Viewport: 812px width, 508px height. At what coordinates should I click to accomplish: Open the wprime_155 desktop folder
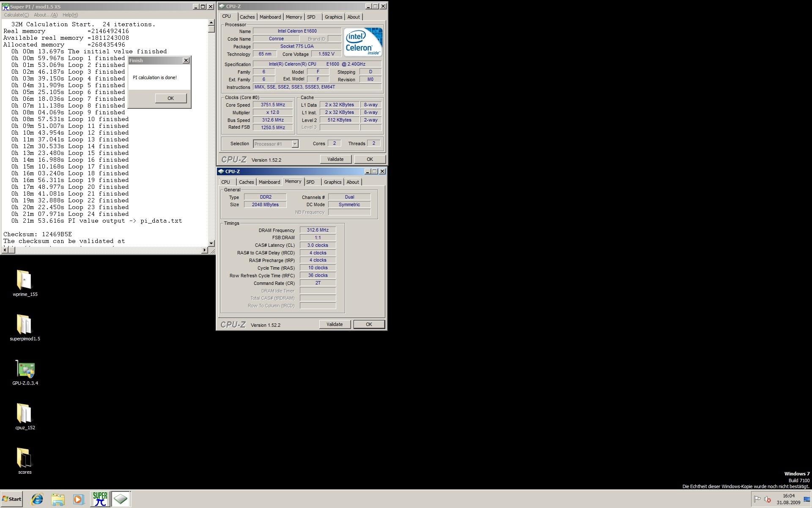coord(25,283)
